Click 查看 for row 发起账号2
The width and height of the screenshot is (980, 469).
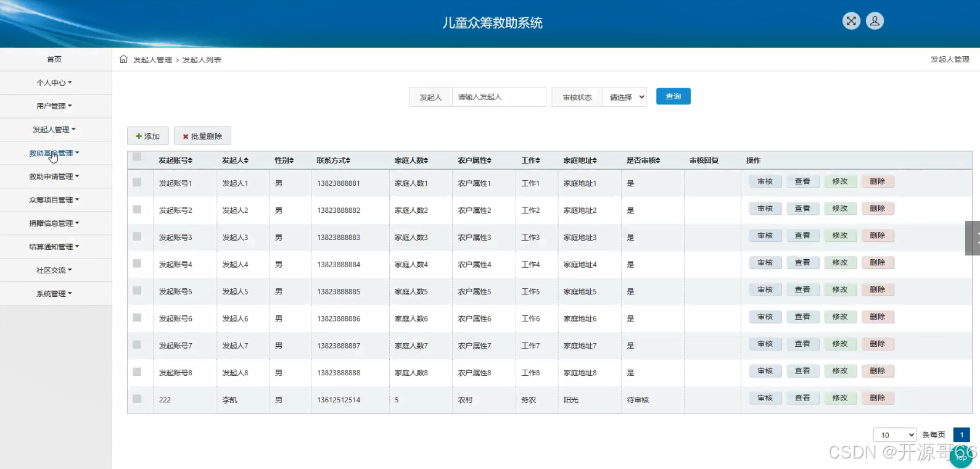802,209
